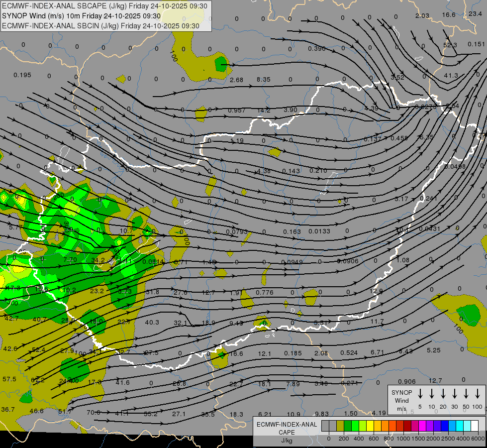Click the map value 0.0133

point(319,231)
